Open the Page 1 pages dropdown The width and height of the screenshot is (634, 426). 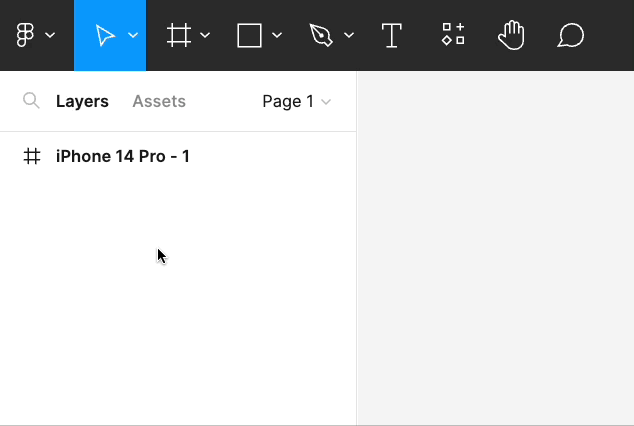tap(296, 101)
